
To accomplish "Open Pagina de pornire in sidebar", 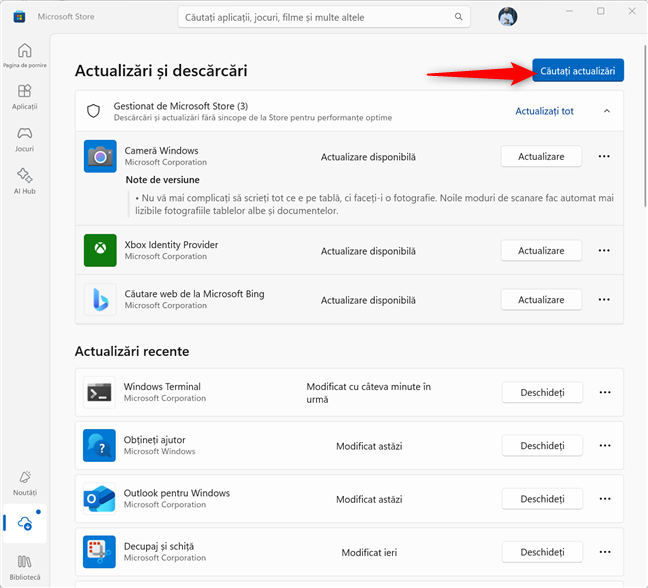I will tap(25, 57).
